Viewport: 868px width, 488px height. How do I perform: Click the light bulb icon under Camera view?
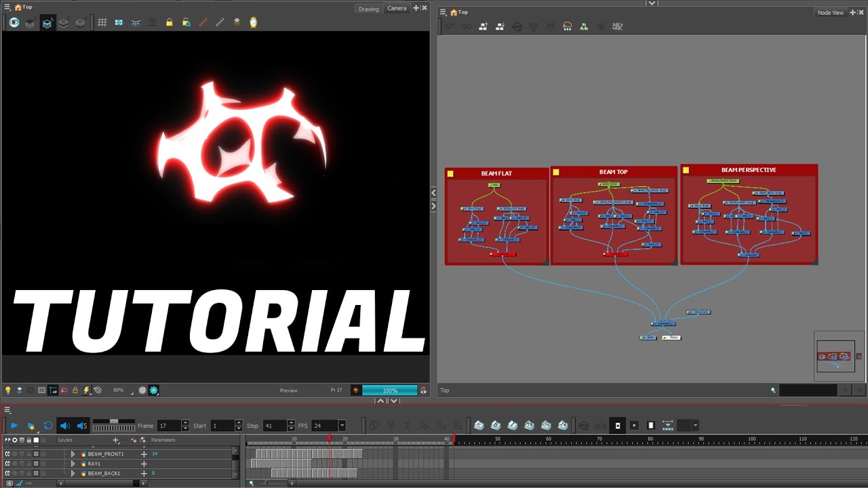pos(8,390)
